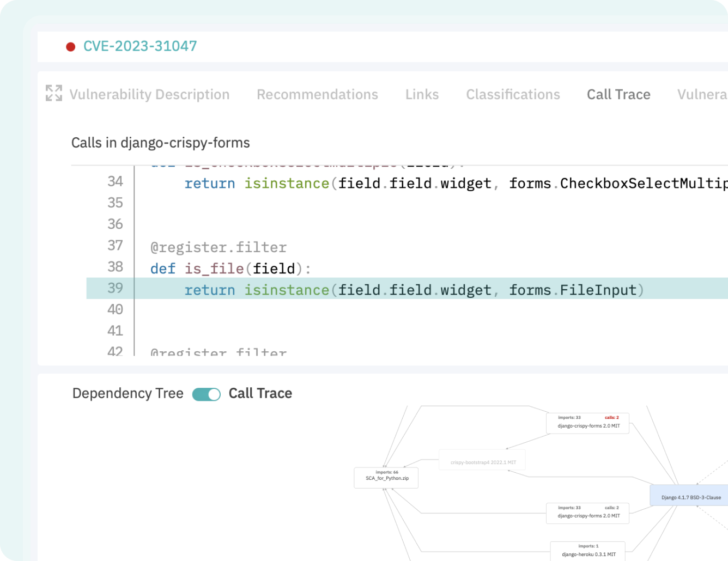Select the Call Trace tab in the tab bar
Image resolution: width=728 pixels, height=561 pixels.
point(618,94)
